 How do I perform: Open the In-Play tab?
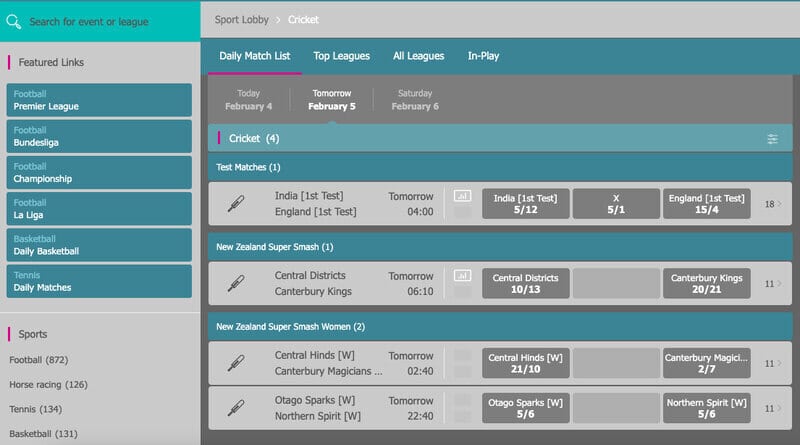point(483,56)
